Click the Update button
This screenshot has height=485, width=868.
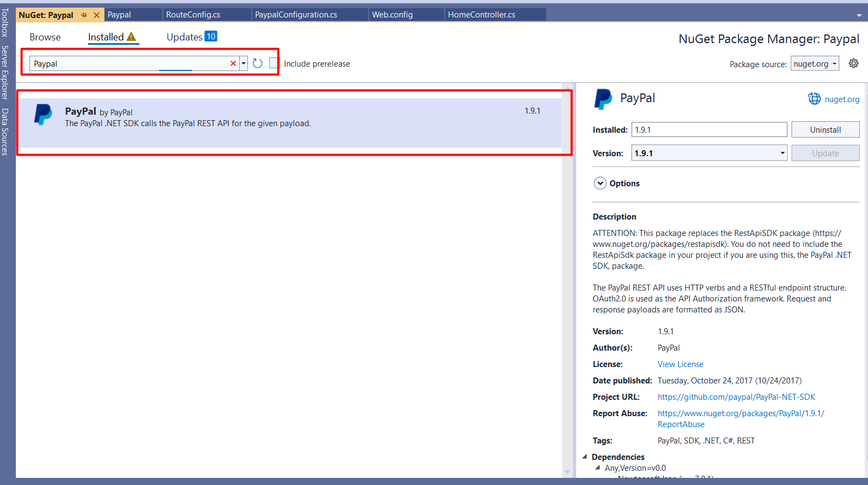825,153
